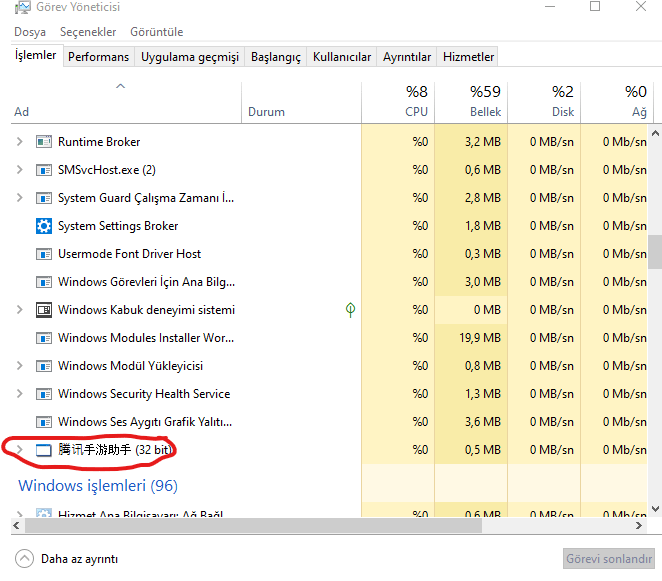This screenshot has height=581, width=662.
Task: Click the System Guard process icon
Action: click(x=44, y=198)
